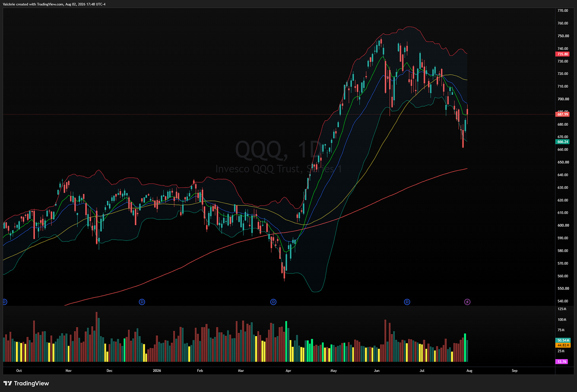Select the magenta 12.76 value label

562,361
